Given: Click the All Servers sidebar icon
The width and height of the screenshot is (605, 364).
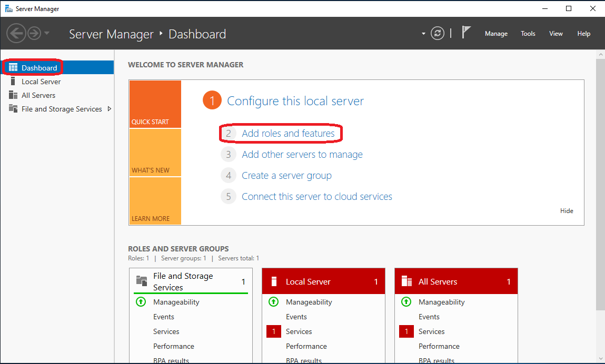Looking at the screenshot, I should (13, 95).
